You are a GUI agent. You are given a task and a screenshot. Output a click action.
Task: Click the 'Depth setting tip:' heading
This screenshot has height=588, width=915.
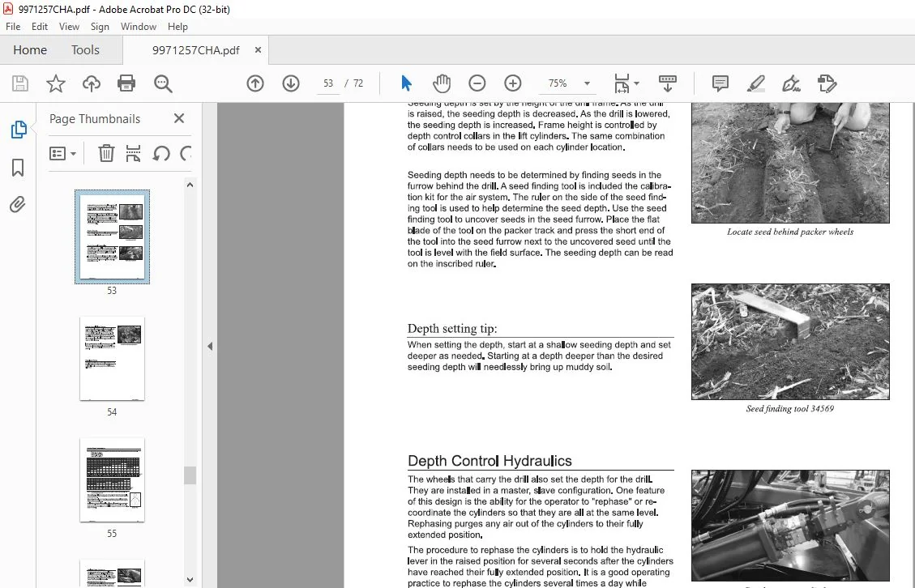452,328
